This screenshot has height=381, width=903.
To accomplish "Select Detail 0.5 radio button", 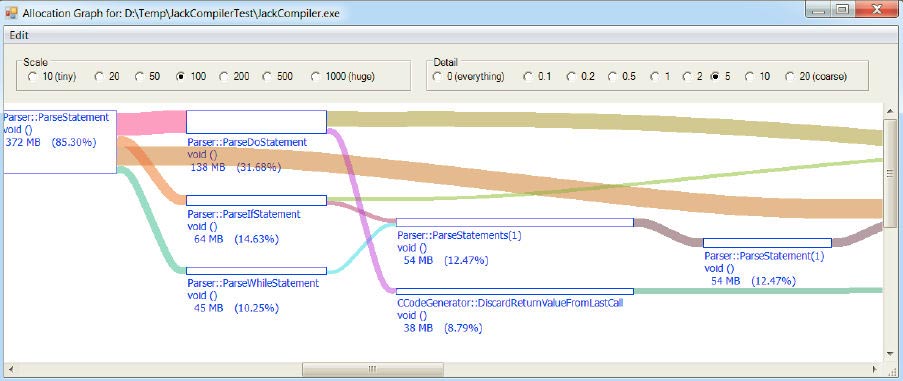I will coord(613,77).
